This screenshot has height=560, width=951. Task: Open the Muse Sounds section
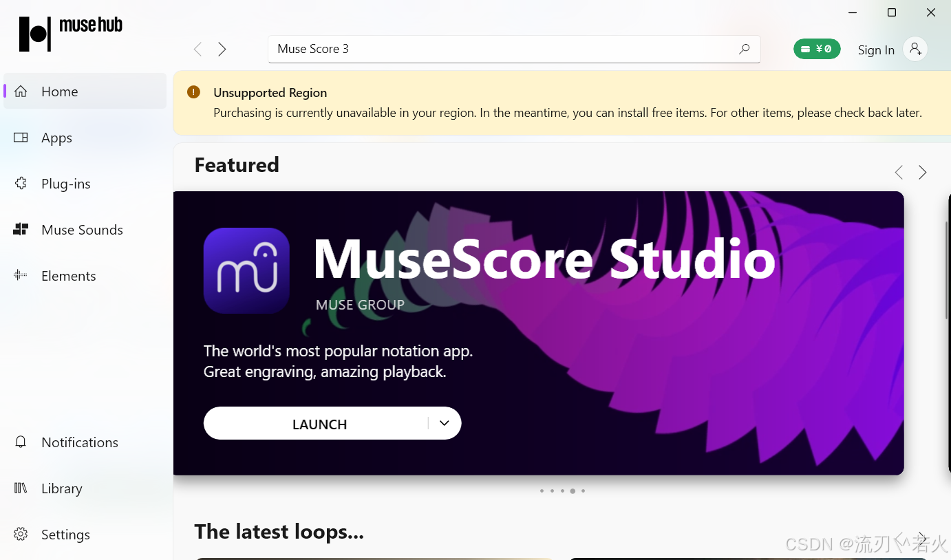85,230
